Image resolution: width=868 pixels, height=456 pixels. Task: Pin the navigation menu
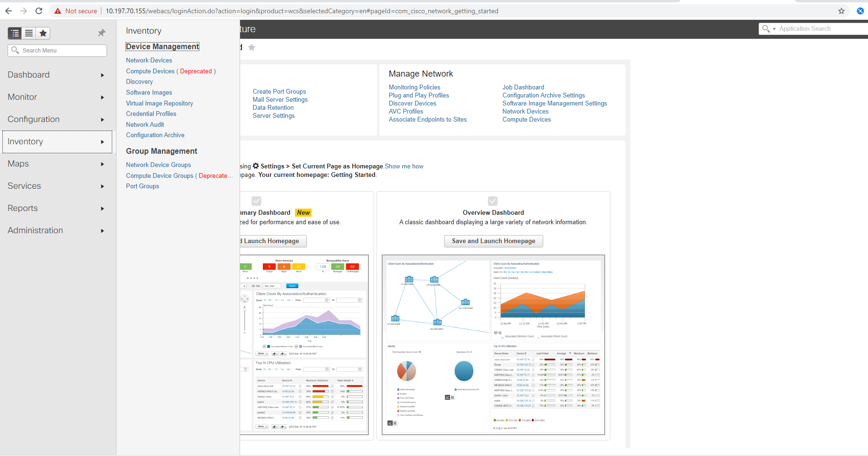pos(101,33)
